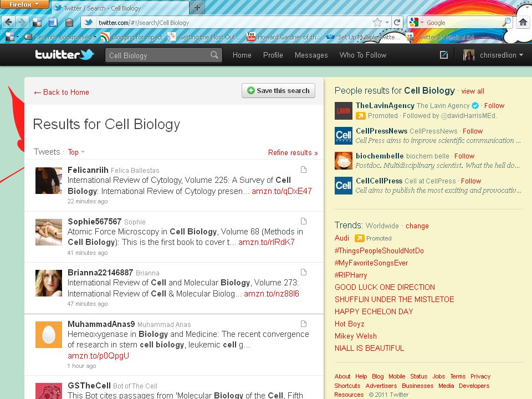Screen dimensions: 532x399
Task: Open the amzn.to/p0QpgU link
Action: tap(99, 356)
